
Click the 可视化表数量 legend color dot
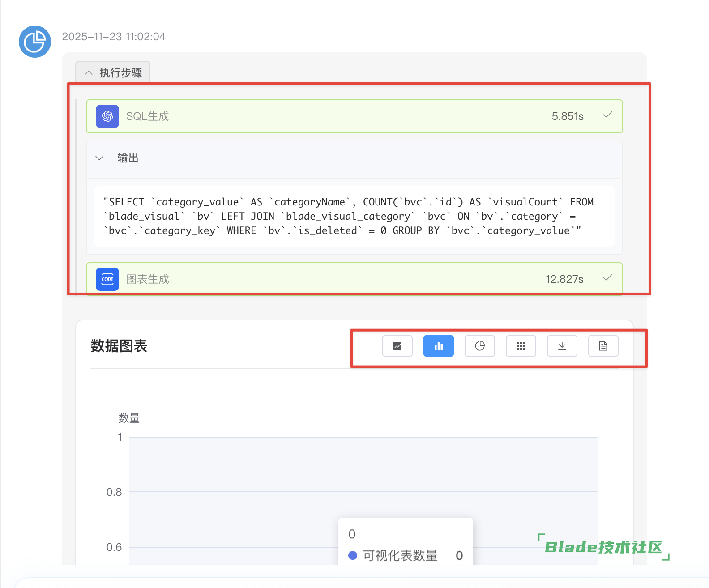coord(353,555)
